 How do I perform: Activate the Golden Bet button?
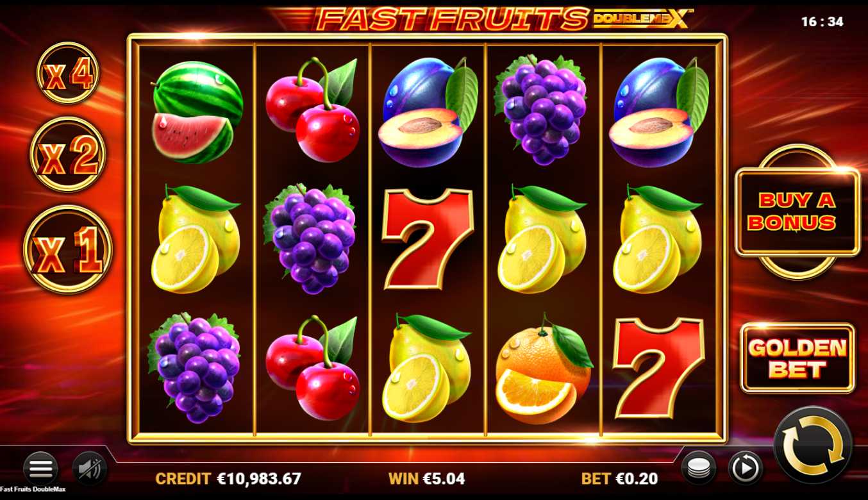(797, 358)
